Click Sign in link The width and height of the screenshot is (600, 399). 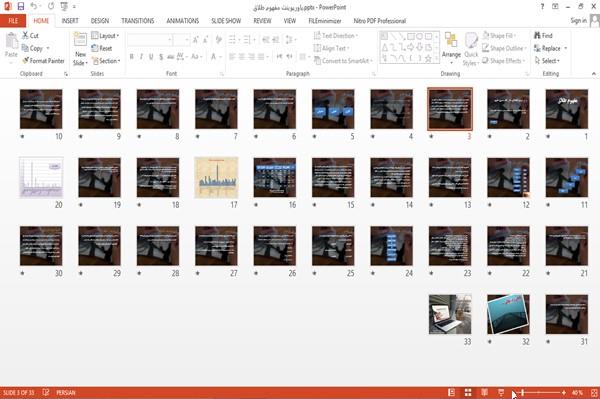[x=578, y=21]
